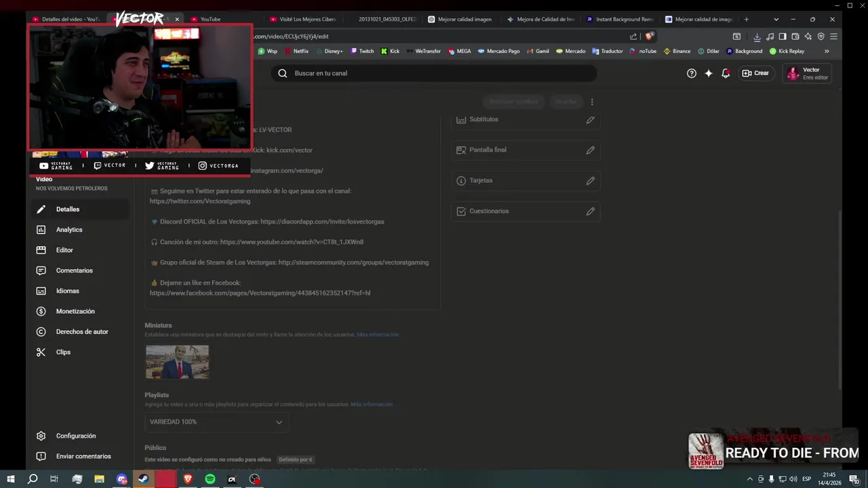The width and height of the screenshot is (868, 488).
Task: Open the Binance bookmark
Action: pyautogui.click(x=677, y=51)
